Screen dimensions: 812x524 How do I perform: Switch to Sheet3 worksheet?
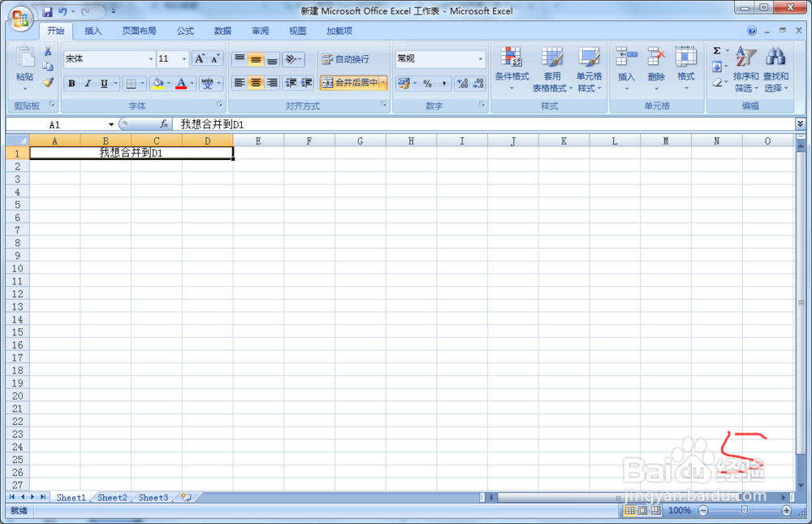coord(153,497)
